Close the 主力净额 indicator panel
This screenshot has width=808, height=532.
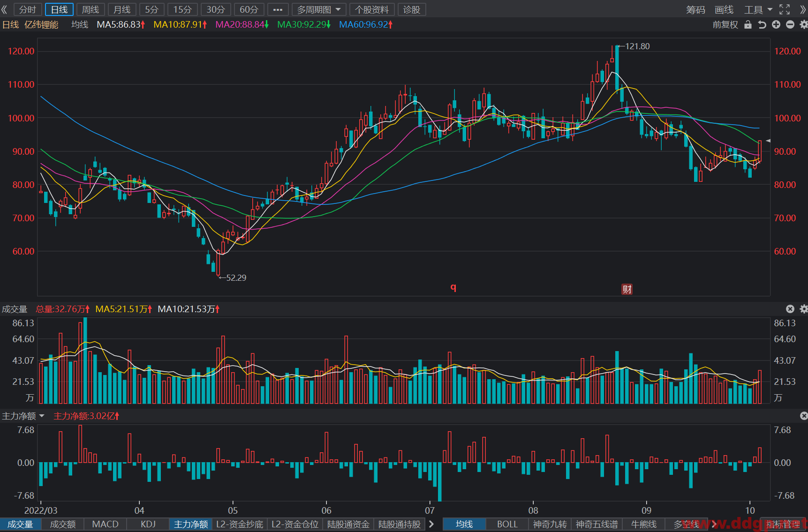tap(803, 416)
